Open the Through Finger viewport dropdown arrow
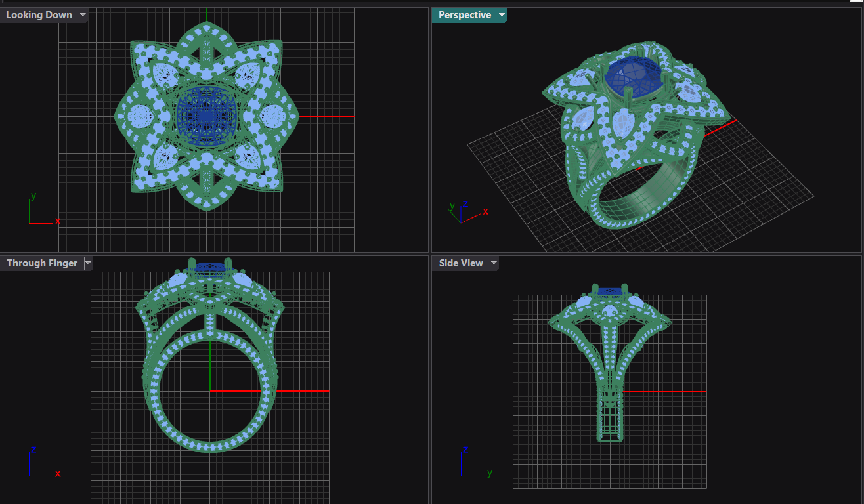The width and height of the screenshot is (864, 504). tap(88, 263)
